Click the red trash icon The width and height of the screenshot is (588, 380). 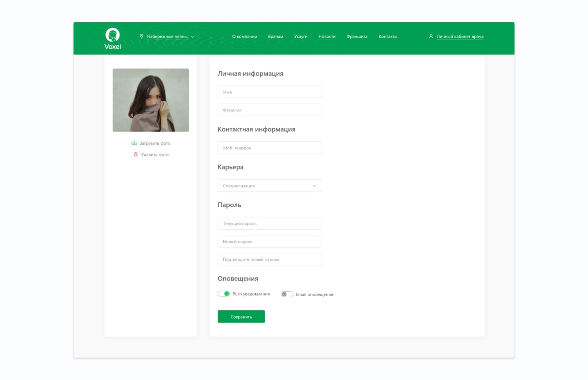(x=136, y=154)
